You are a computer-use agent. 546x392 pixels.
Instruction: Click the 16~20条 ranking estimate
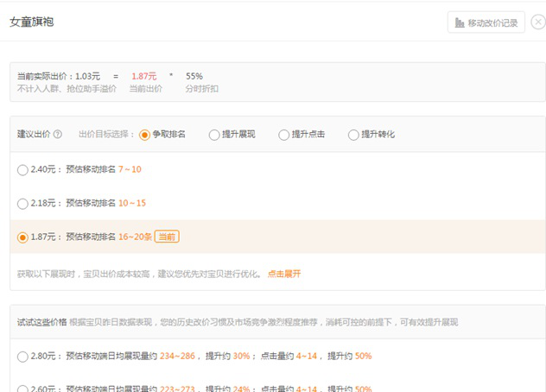click(x=135, y=237)
